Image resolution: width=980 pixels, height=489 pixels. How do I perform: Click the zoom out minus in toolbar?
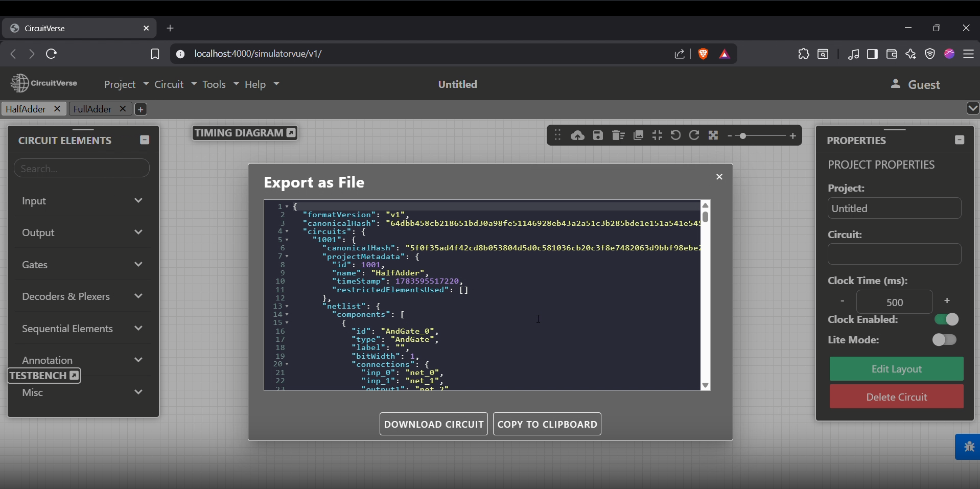pyautogui.click(x=731, y=136)
